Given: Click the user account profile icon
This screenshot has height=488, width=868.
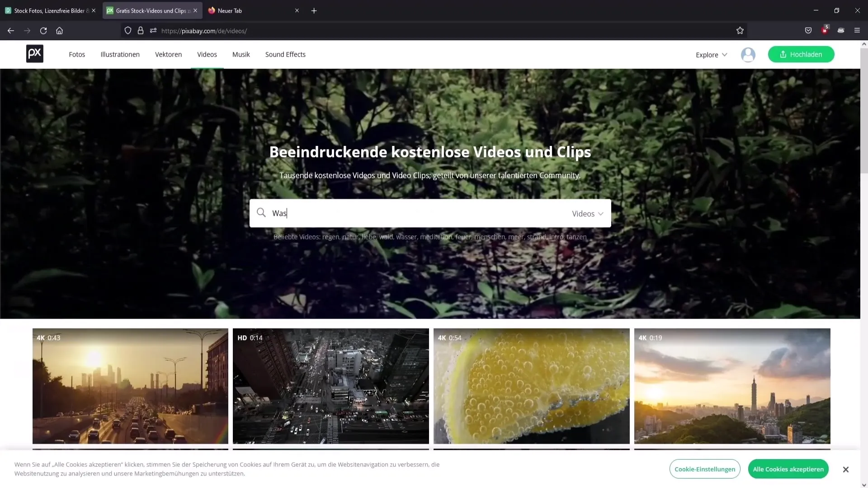Looking at the screenshot, I should [x=748, y=54].
